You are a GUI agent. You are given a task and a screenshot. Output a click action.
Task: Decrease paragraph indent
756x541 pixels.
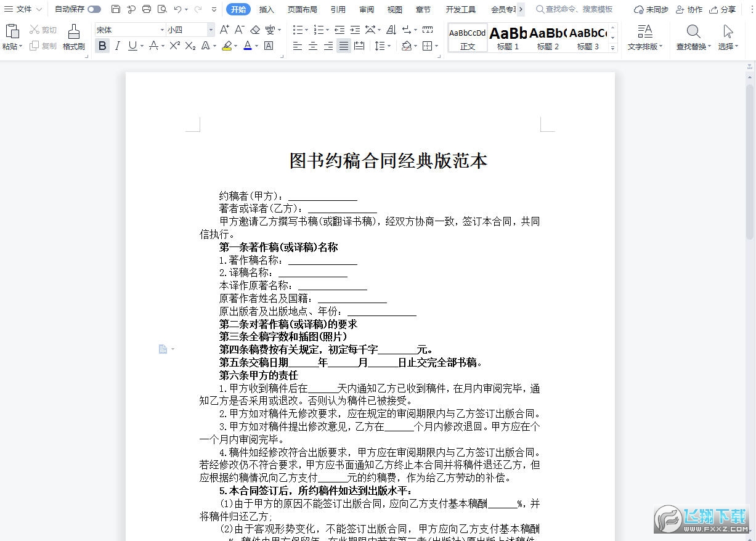point(339,30)
